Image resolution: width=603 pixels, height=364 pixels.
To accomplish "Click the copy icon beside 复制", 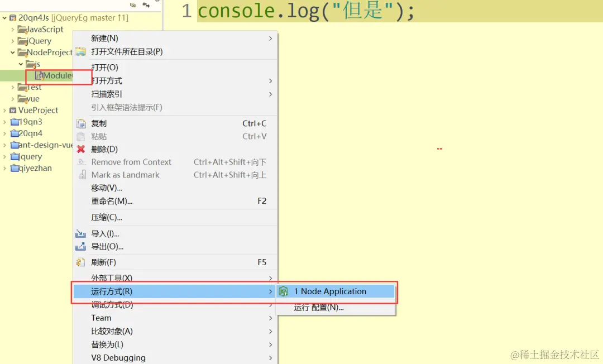I will pyautogui.click(x=81, y=123).
